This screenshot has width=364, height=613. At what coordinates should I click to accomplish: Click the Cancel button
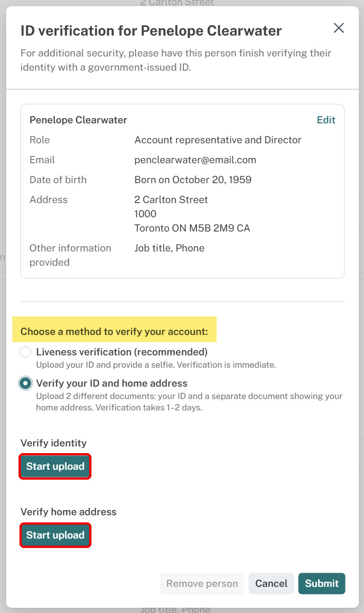[x=271, y=584]
